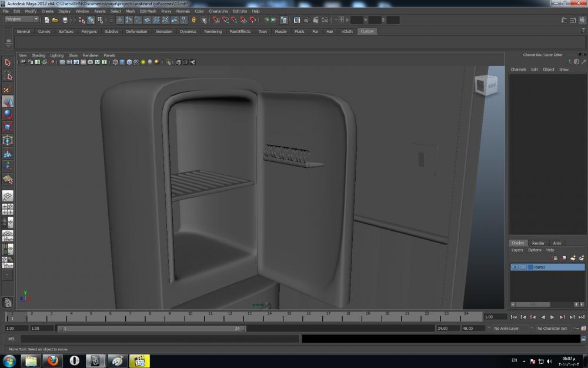Toggle the auto keyframe button

576,328
